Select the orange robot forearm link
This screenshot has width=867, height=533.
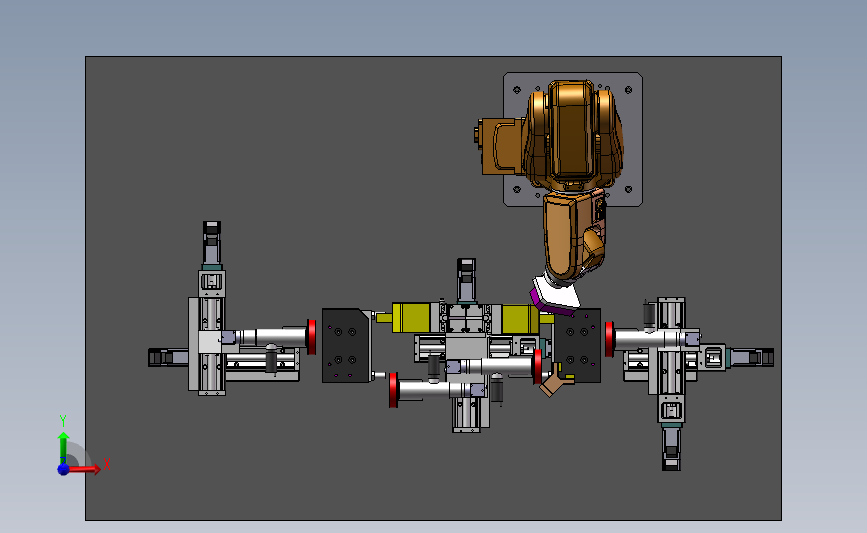pyautogui.click(x=573, y=234)
